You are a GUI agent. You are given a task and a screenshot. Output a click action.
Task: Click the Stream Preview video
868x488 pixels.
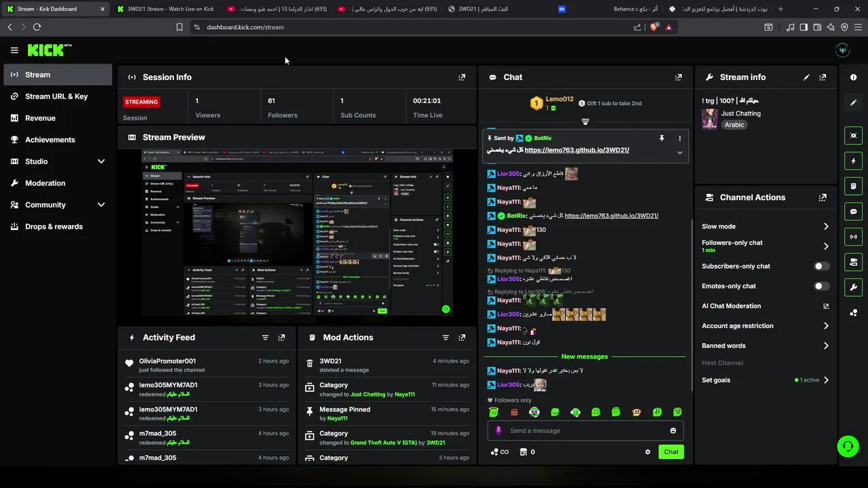(x=297, y=233)
